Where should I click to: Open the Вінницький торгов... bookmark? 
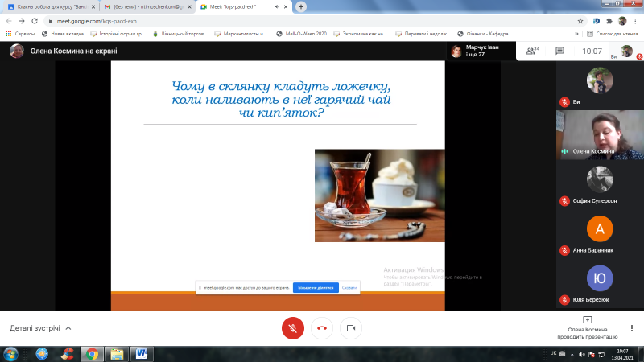click(x=180, y=34)
